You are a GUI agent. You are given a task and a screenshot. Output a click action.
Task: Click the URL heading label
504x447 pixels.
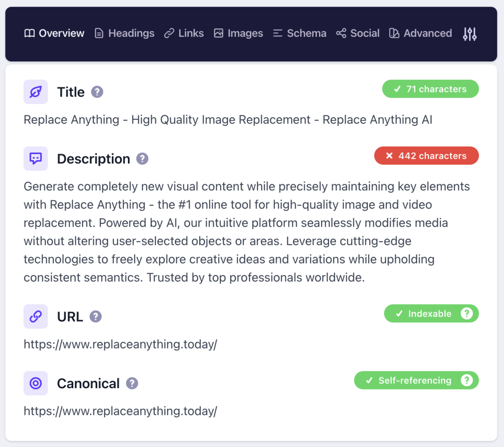[x=70, y=316]
